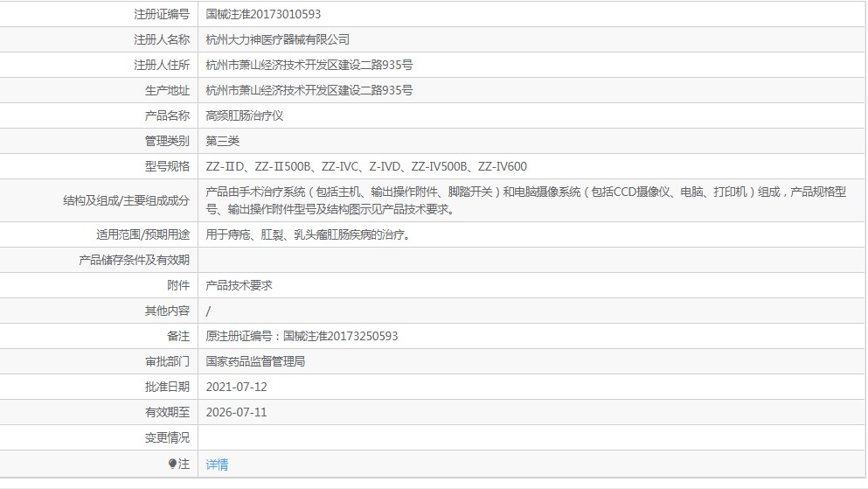Select remark 原注册证编号：国械注准20173250593
Screen dimensions: 868x489
pos(302,336)
